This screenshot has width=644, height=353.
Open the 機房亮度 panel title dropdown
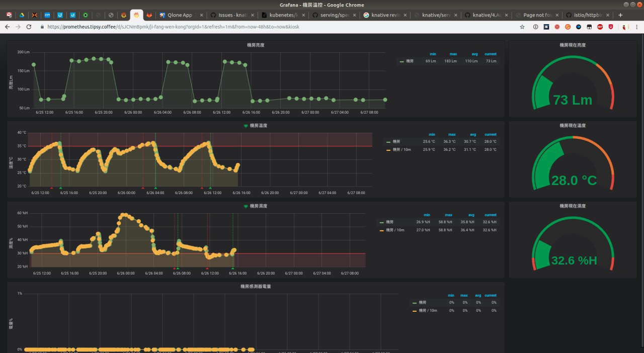(256, 45)
